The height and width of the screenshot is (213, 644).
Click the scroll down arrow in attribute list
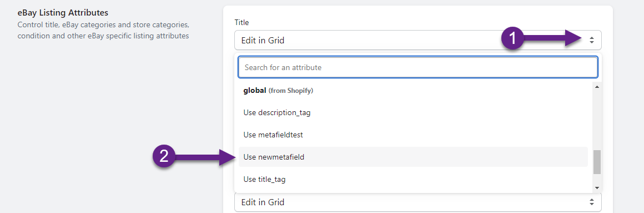(x=597, y=187)
